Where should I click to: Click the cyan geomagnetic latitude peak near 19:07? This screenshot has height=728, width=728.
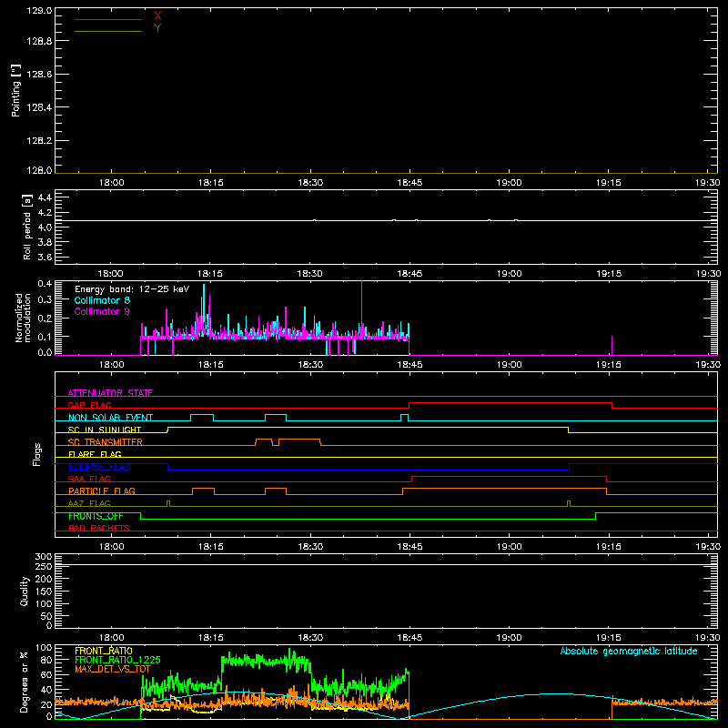[x=552, y=694]
